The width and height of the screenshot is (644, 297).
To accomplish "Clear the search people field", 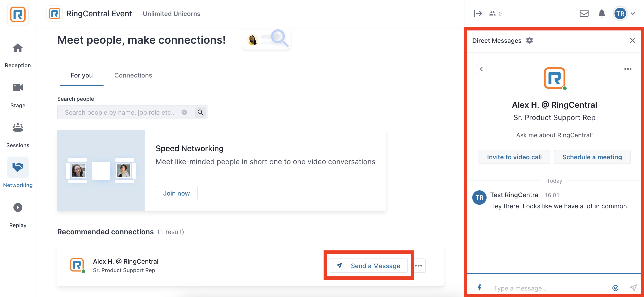I will [184, 112].
